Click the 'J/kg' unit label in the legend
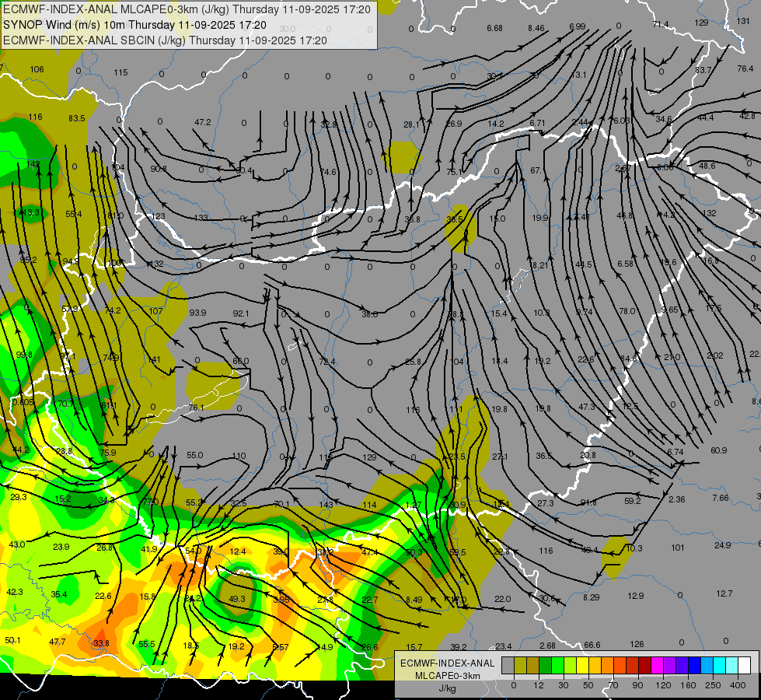This screenshot has height=700, width=761. coord(447,688)
